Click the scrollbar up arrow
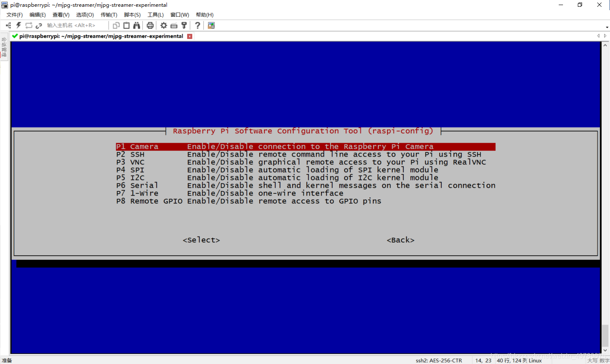 click(x=605, y=44)
